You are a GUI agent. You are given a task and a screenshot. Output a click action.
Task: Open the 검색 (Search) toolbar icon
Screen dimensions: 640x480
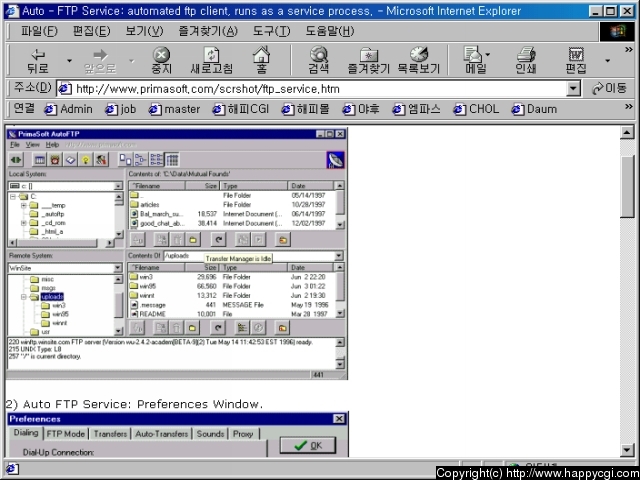319,60
